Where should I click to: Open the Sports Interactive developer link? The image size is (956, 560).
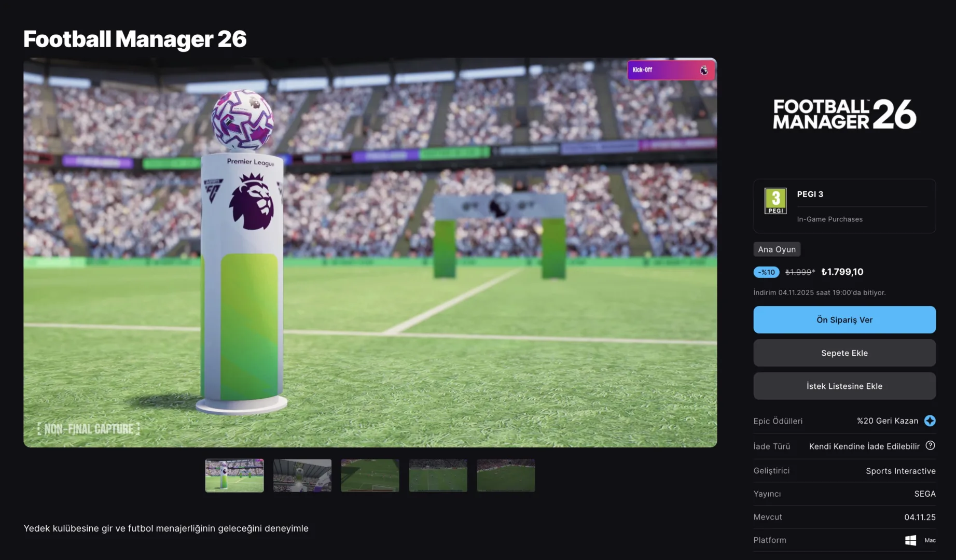pos(900,471)
